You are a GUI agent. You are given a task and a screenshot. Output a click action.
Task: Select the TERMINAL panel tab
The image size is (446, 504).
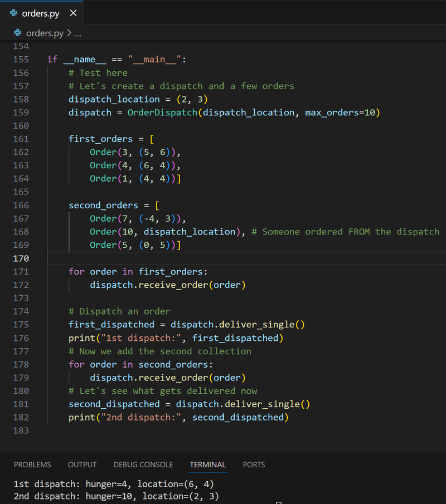tap(207, 464)
